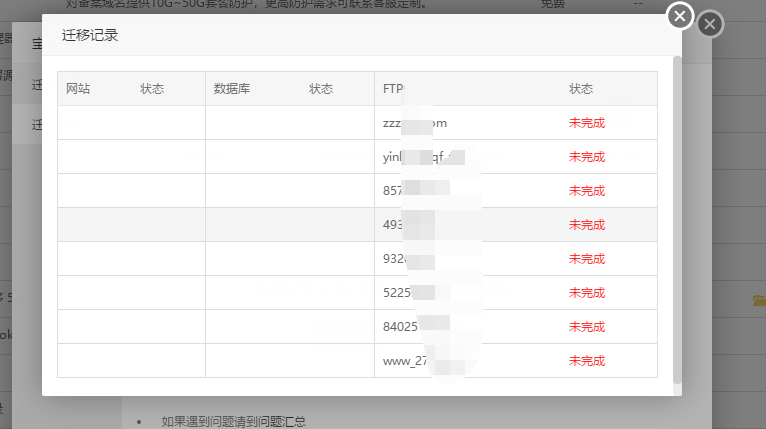Click 未完成 status in the 932 row
Image resolution: width=766 pixels, height=429 pixels.
click(x=587, y=258)
